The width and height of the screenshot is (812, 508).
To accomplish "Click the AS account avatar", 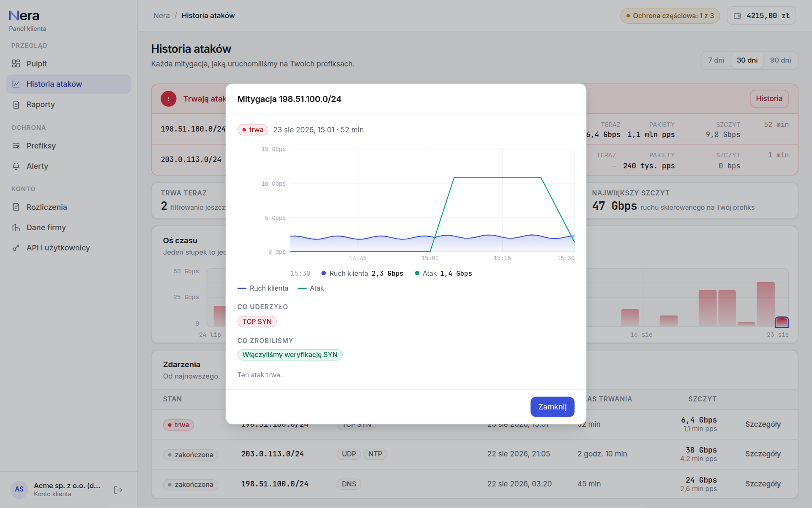I will point(19,489).
